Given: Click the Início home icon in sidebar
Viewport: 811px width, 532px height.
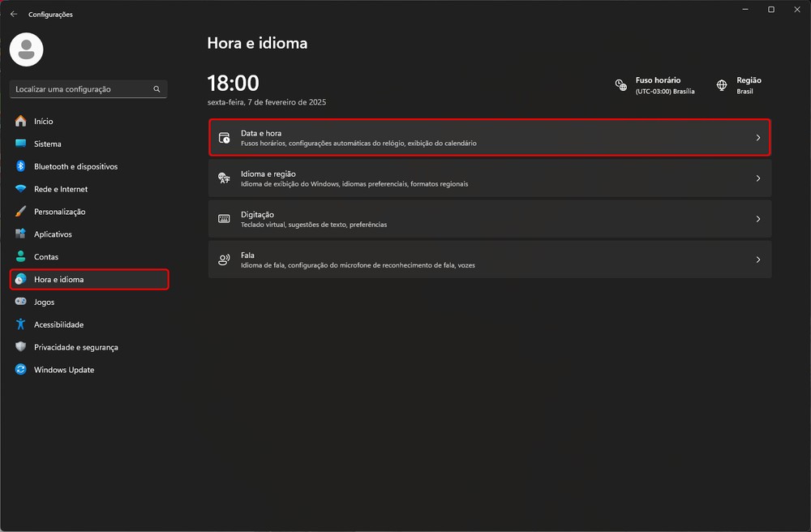Looking at the screenshot, I should point(21,121).
